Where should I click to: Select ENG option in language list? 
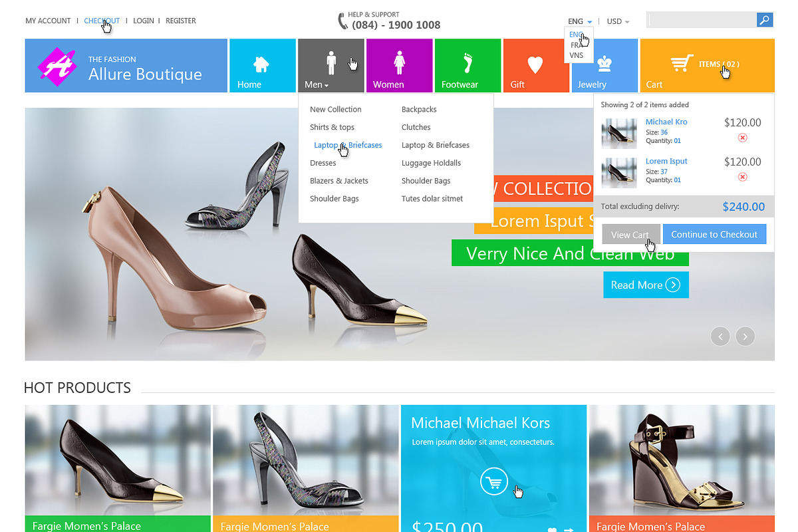coord(577,35)
